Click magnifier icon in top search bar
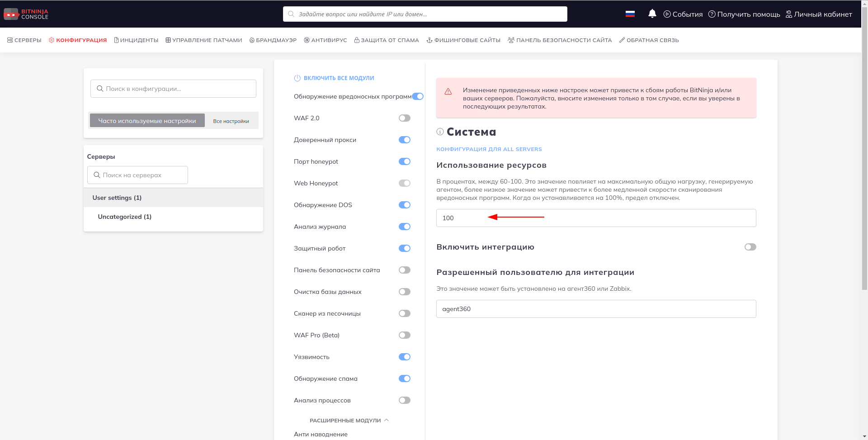Viewport: 868px width, 440px height. pyautogui.click(x=292, y=14)
